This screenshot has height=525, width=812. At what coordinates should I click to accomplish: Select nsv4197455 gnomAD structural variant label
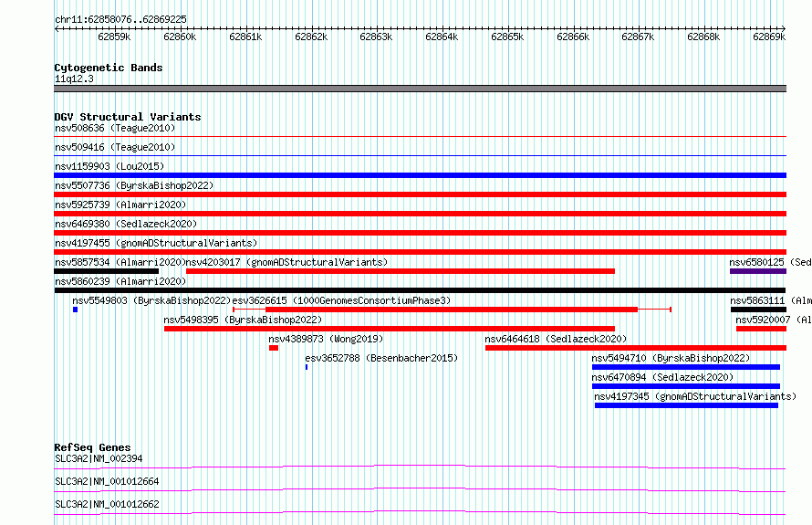[x=156, y=243]
